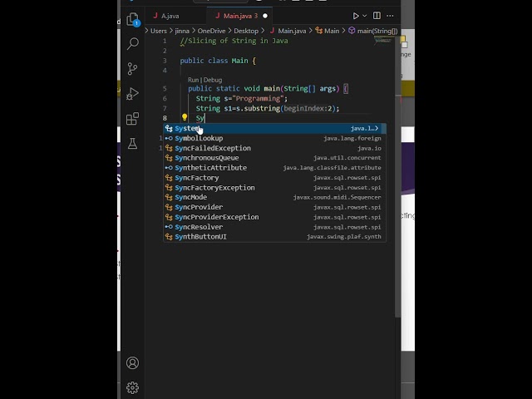The height and width of the screenshot is (399, 532).
Task: Click the substring method call
Action: [x=262, y=108]
